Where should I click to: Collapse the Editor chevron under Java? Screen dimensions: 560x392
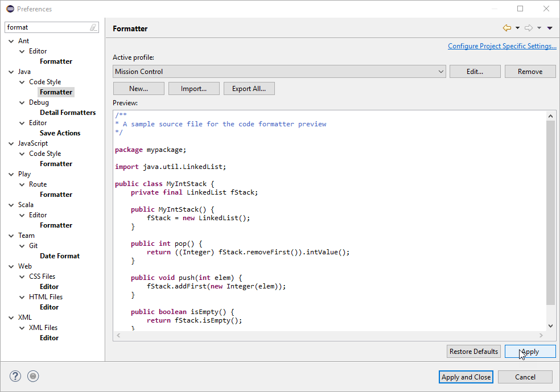click(22, 123)
